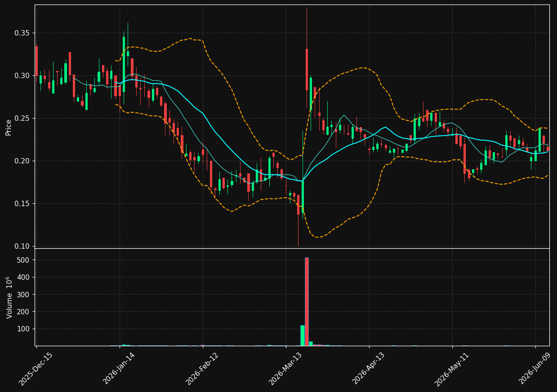The width and height of the screenshot is (557, 392).
Task: Click the 0.25 price axis tick
Action: coord(22,119)
